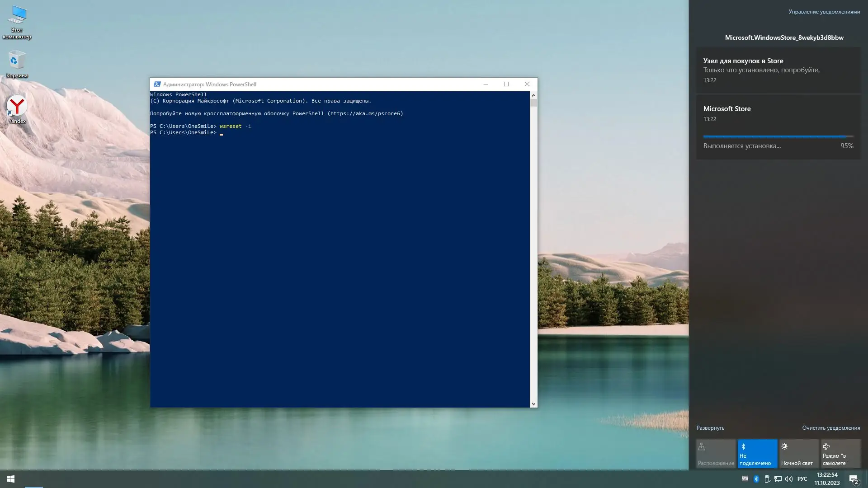Open the volume speaker tray icon
868x488 pixels.
pyautogui.click(x=789, y=479)
